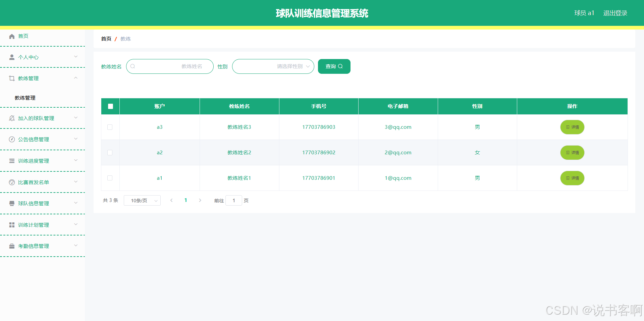
Task: Go to the previous page arrow
Action: pyautogui.click(x=171, y=200)
